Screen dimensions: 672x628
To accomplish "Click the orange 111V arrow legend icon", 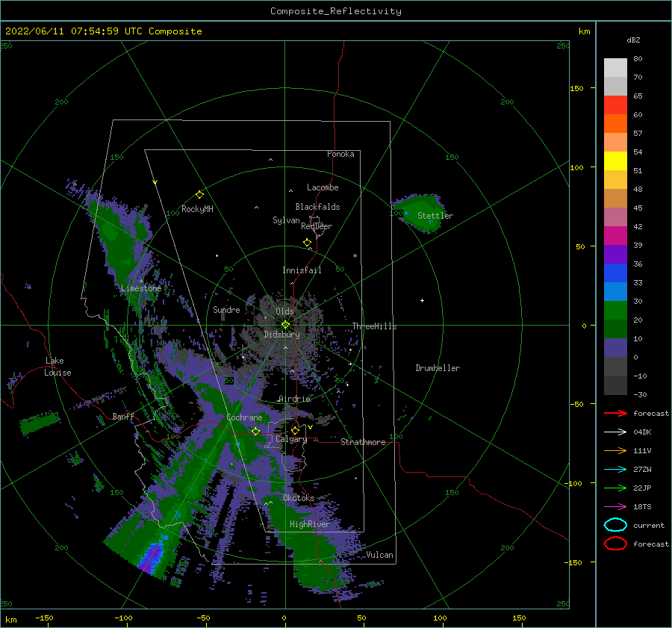I will (x=615, y=450).
